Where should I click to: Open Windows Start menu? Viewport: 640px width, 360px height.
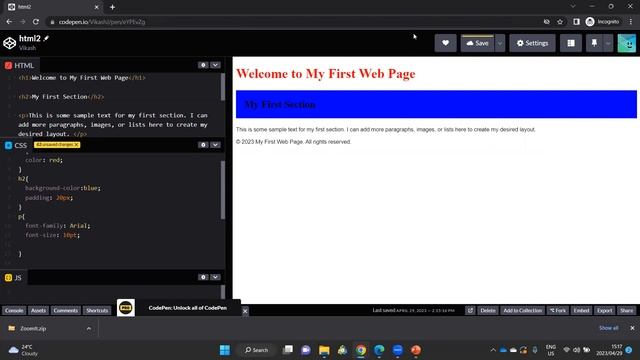coord(224,350)
